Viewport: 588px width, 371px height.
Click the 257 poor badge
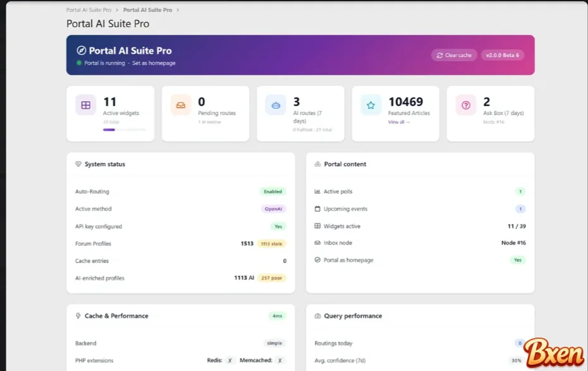[x=271, y=278]
